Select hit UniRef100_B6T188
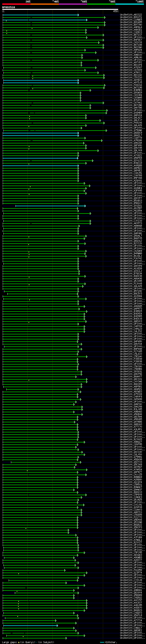This screenshot has height=644, width=146. tap(131, 45)
